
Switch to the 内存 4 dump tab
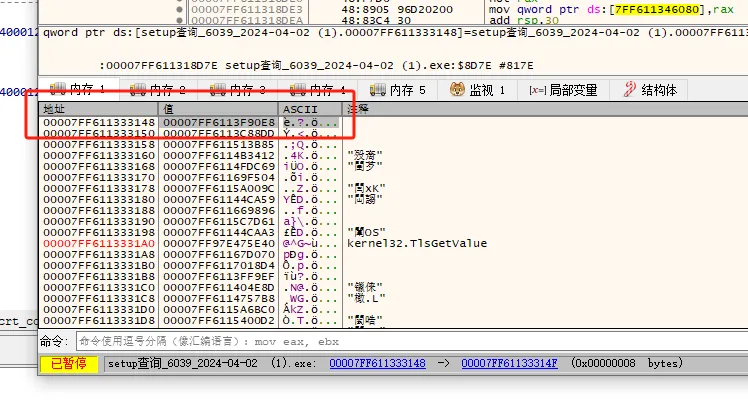(x=318, y=90)
